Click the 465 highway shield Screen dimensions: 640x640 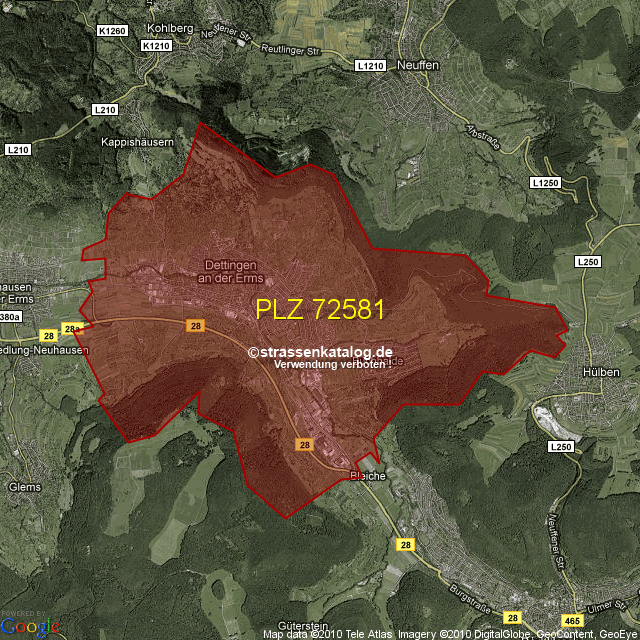pos(573,621)
